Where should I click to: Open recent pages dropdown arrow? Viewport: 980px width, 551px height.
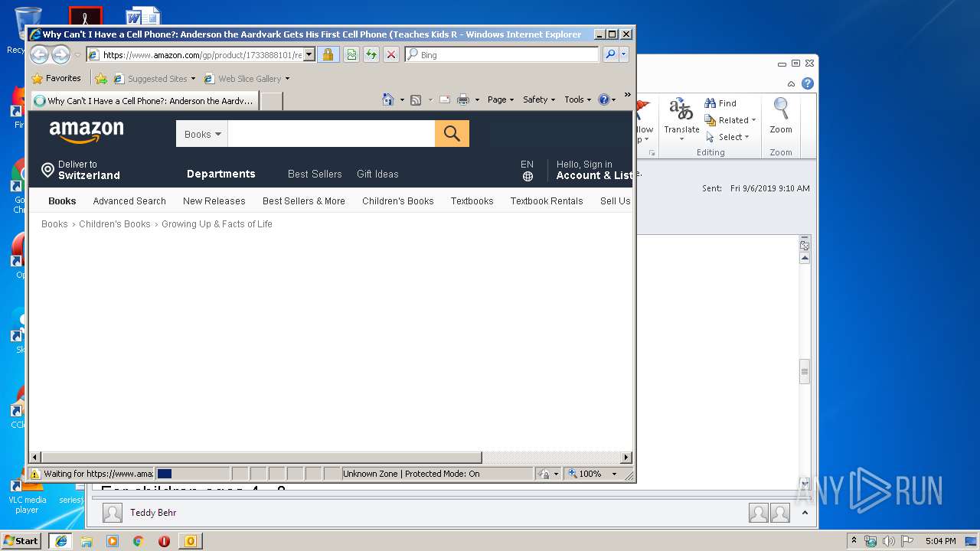[77, 55]
